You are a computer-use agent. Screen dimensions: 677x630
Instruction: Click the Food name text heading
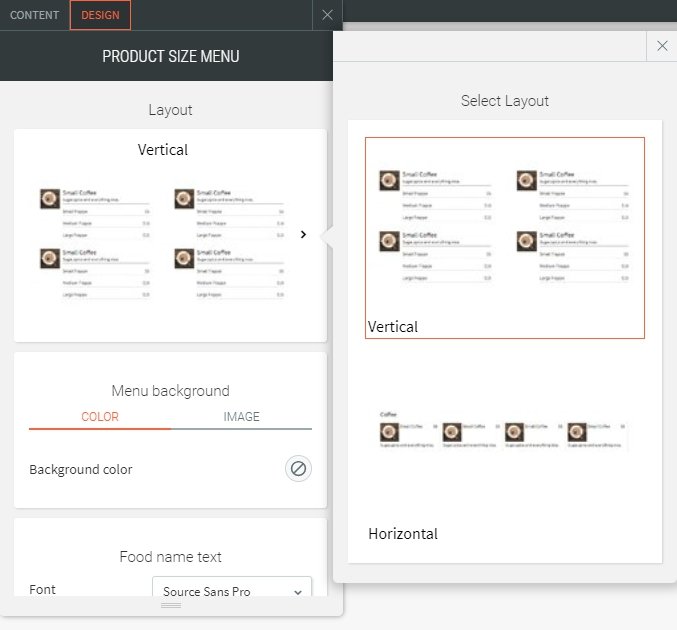tap(170, 557)
